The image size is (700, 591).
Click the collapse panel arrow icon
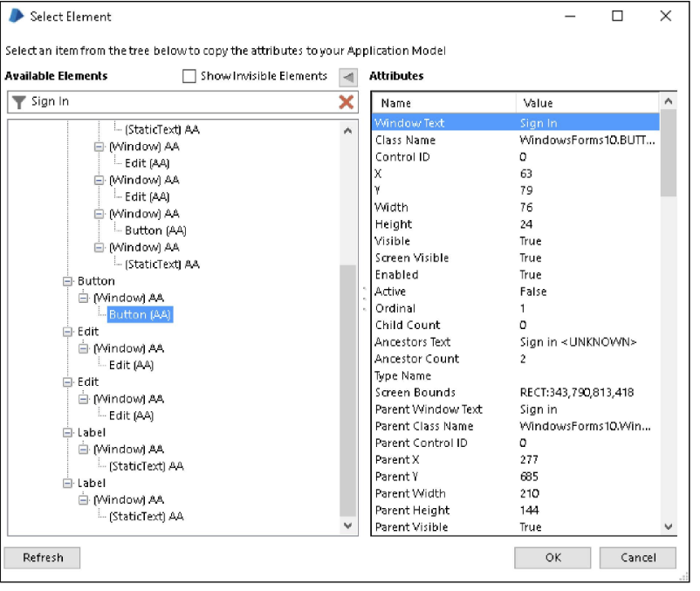[x=348, y=77]
